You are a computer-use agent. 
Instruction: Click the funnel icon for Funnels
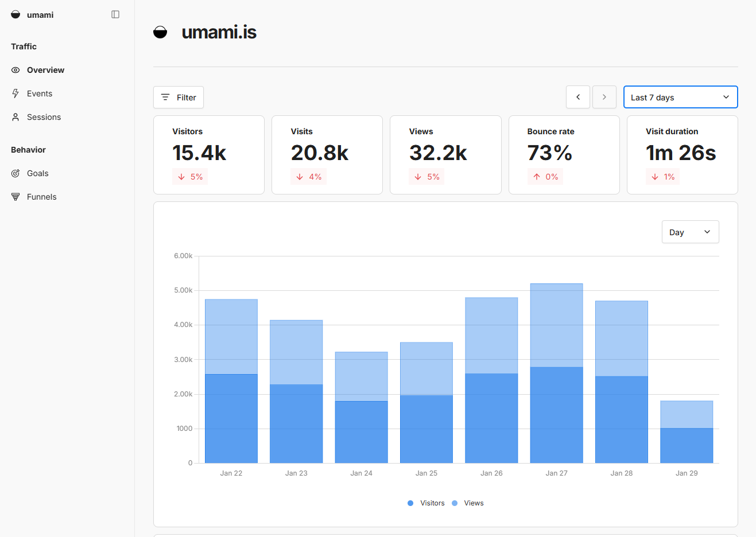[15, 197]
